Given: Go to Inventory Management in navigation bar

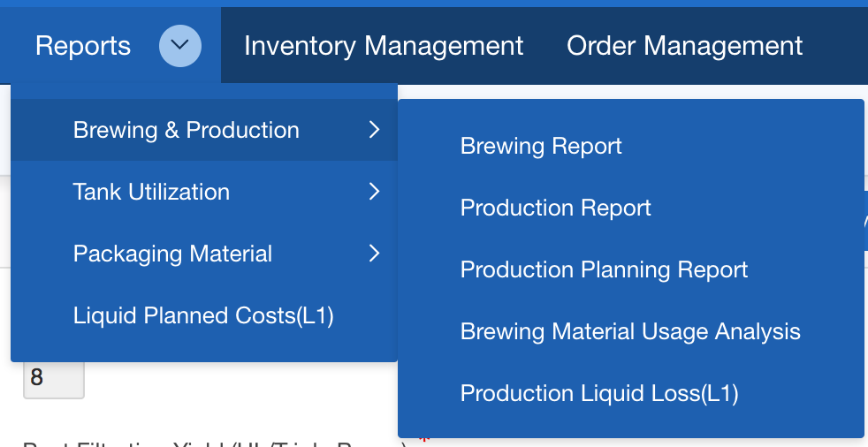Looking at the screenshot, I should point(384,46).
